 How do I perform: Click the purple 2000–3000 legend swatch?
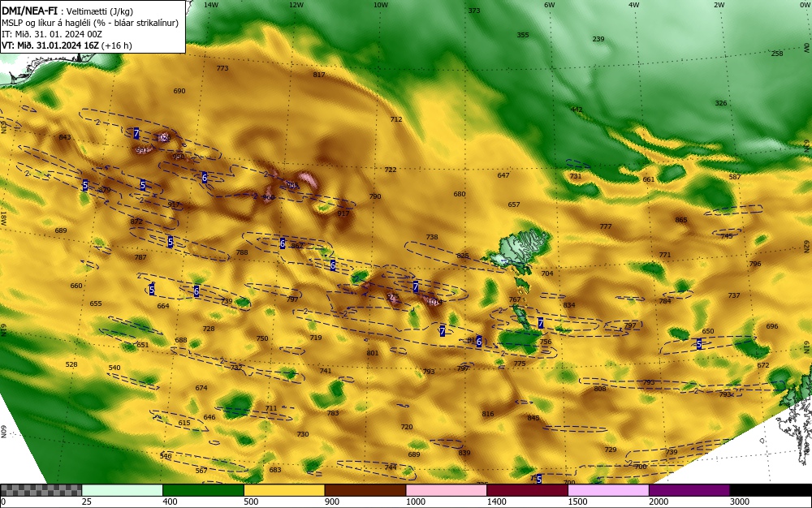[x=689, y=490]
